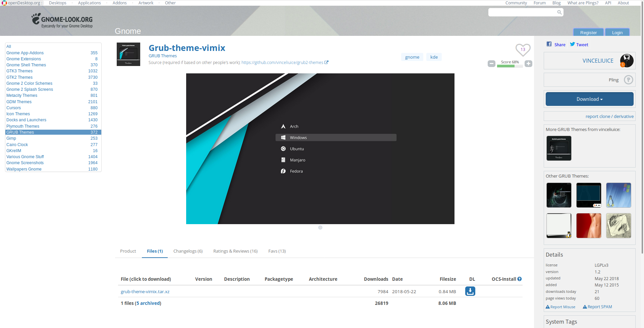Click the Report Misuse warning link
This screenshot has height=328, width=644.
560,307
